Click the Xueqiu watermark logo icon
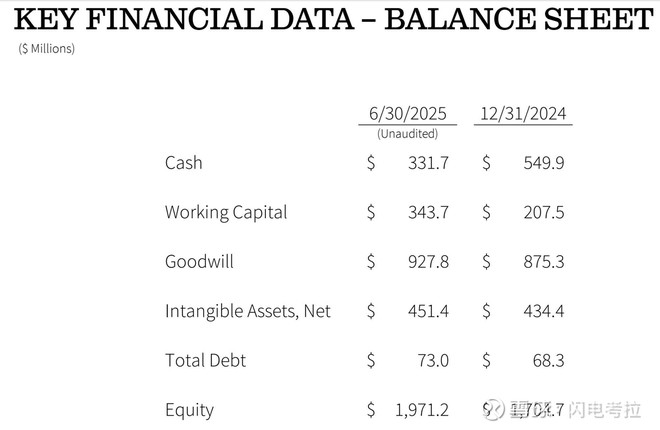The image size is (660, 430). pos(494,409)
